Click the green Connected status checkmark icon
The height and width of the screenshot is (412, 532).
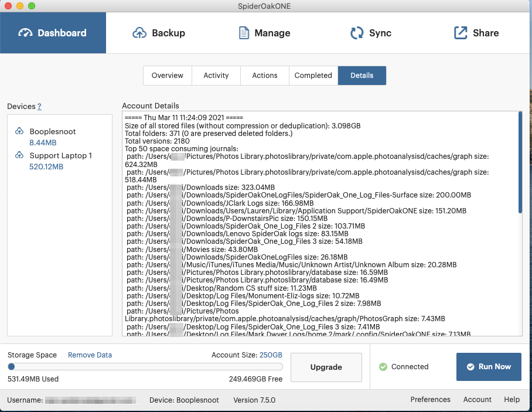pyautogui.click(x=383, y=366)
